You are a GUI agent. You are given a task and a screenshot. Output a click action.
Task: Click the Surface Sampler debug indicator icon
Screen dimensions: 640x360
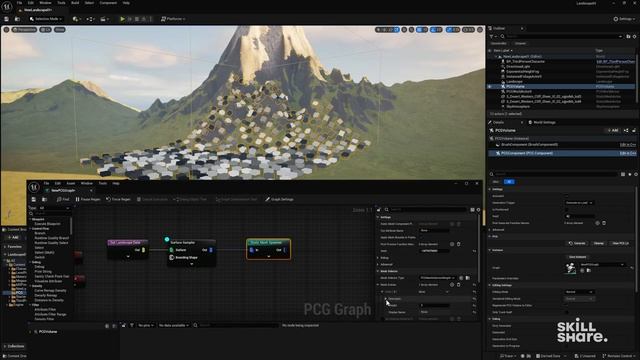tap(167, 240)
